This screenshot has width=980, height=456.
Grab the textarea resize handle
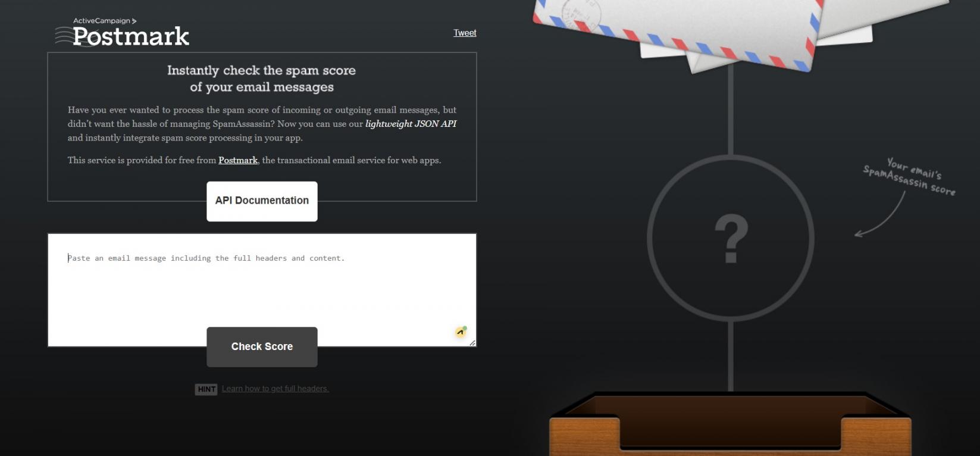[472, 343]
